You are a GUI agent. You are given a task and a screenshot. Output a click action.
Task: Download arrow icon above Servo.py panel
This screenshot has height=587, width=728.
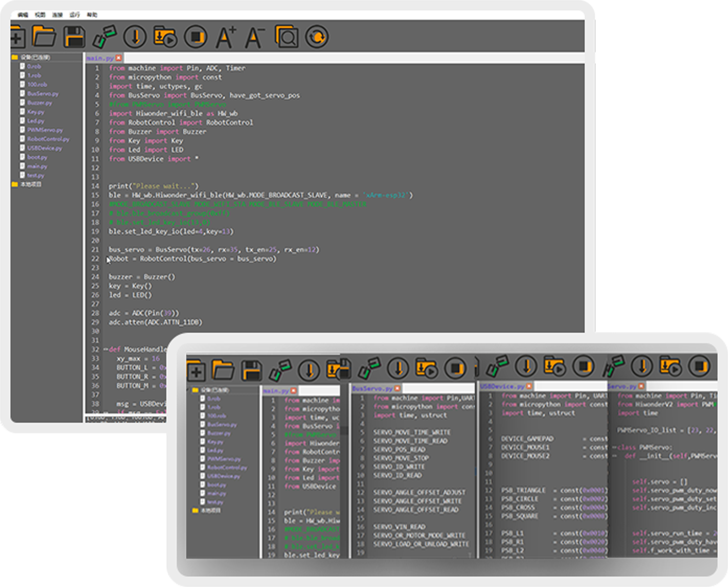coord(642,366)
